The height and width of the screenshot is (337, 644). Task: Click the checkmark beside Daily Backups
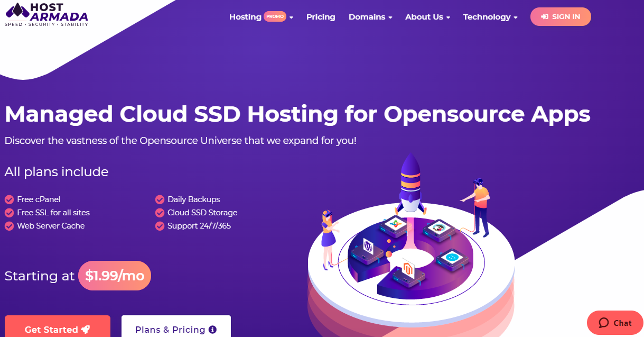[x=160, y=199]
